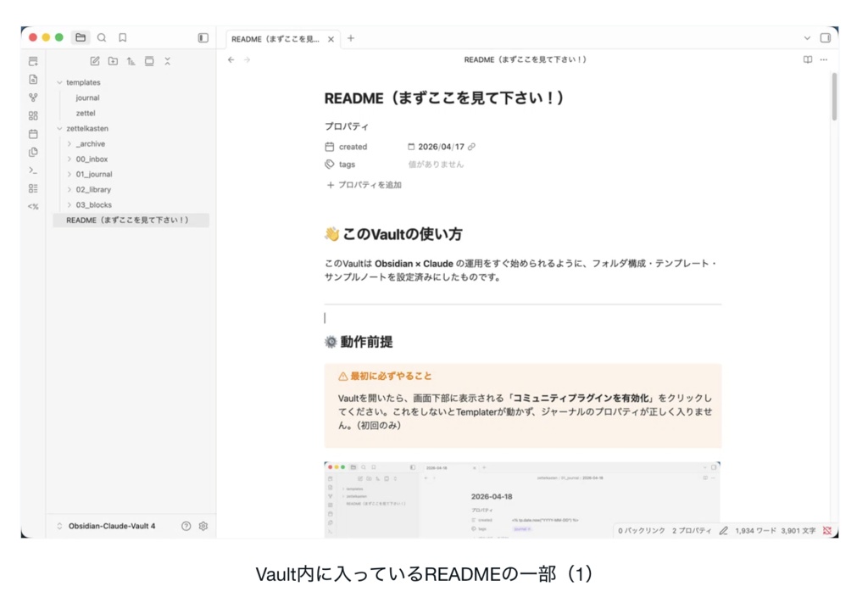
Task: Collapse the zettelkasten folder
Action: point(60,128)
